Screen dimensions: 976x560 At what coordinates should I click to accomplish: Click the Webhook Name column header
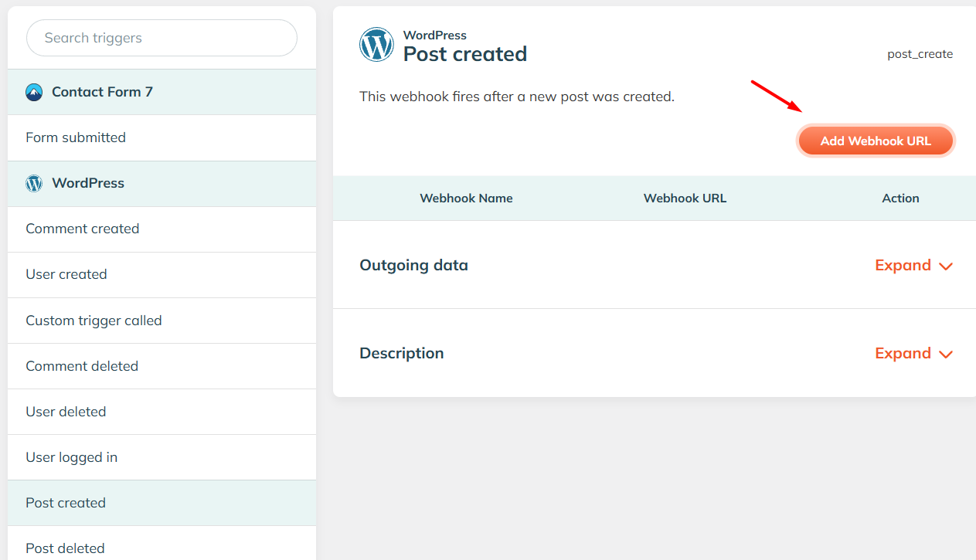(466, 198)
